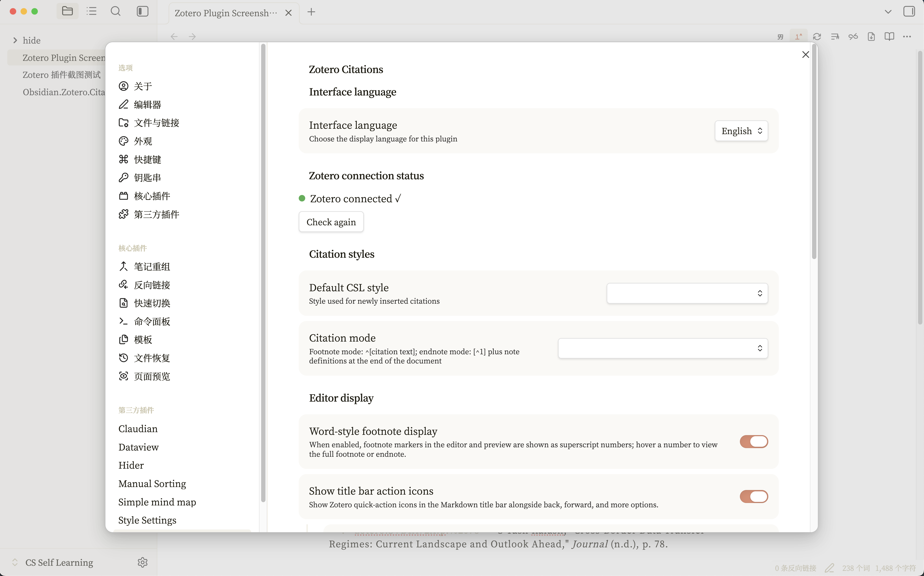Screen dimensions: 924x576
Task: Open 模板 plugin settings
Action: pyautogui.click(x=182, y=339)
